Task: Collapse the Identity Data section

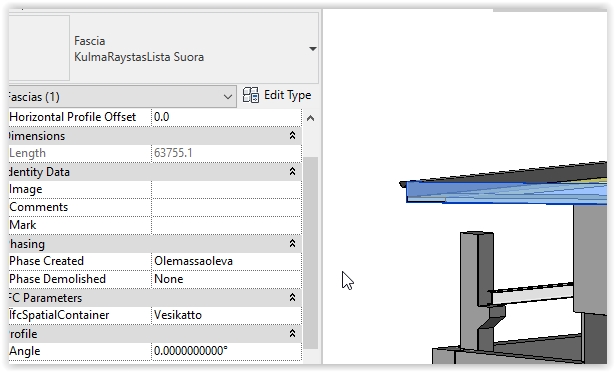Action: pos(292,171)
